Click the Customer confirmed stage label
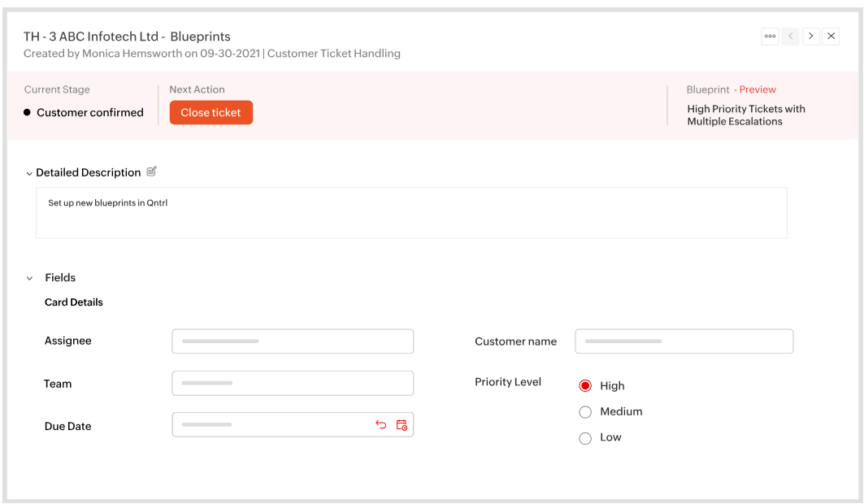This screenshot has width=864, height=504. [90, 112]
